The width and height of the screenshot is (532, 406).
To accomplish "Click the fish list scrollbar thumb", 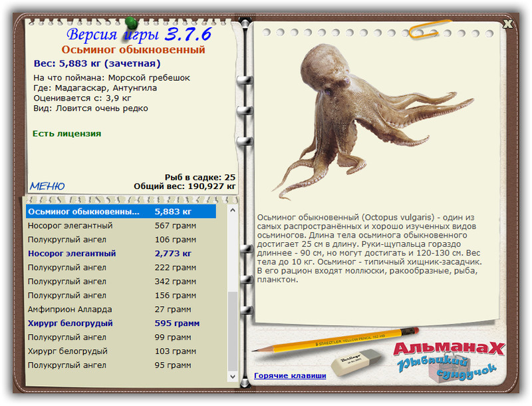I will [232, 329].
